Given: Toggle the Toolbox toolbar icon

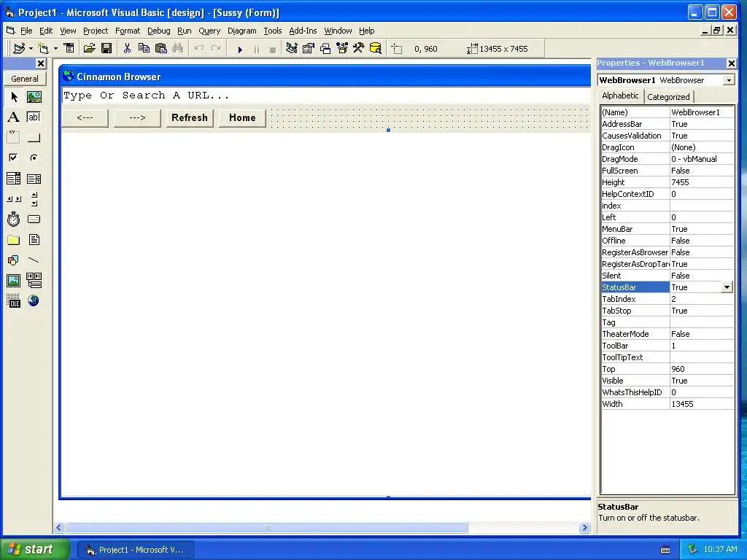Looking at the screenshot, I should click(x=358, y=49).
